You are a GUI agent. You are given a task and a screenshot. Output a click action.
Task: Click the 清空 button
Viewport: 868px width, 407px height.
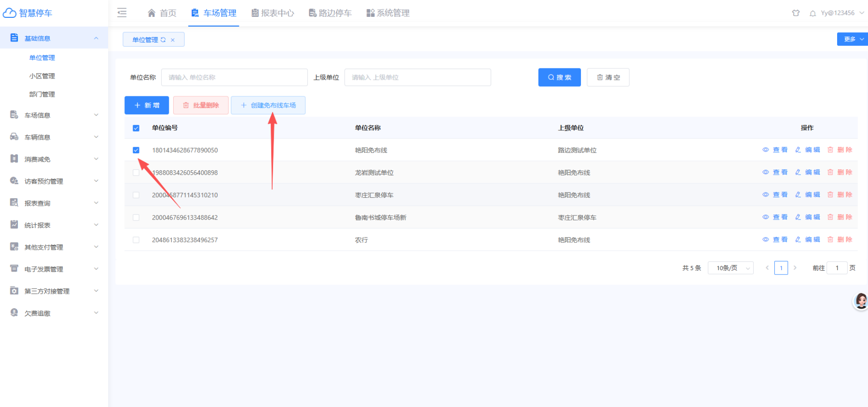(608, 77)
